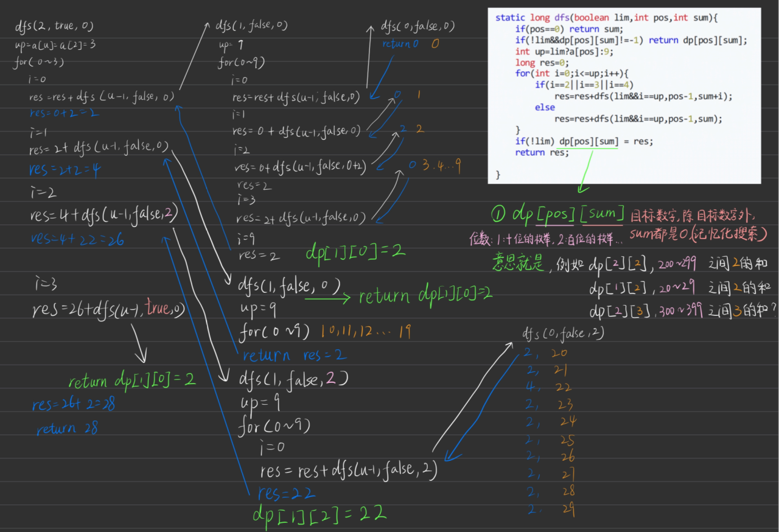This screenshot has height=532, width=779.
Task: Click the handwritten 'dfs(1, false, 2)' call
Action: click(x=293, y=380)
